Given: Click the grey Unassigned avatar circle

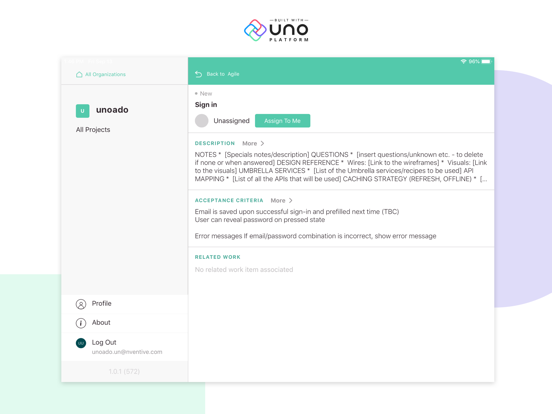Looking at the screenshot, I should coord(202,121).
